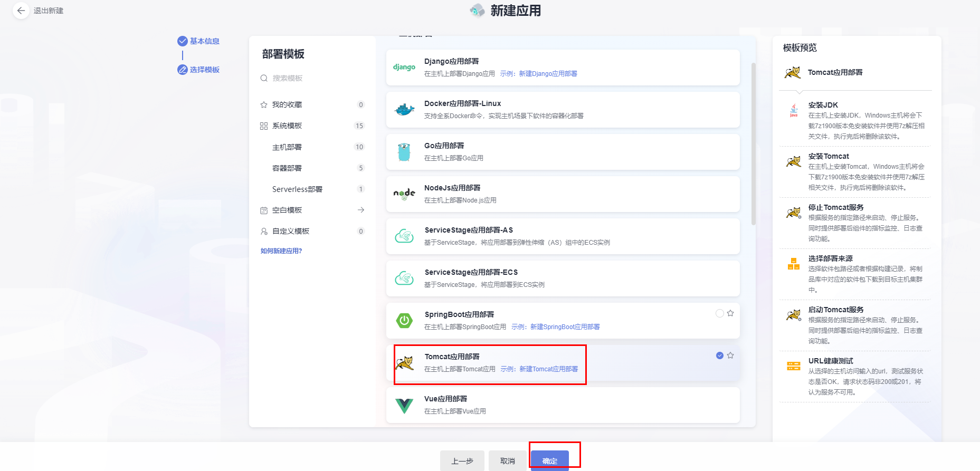Click the SpringBoot power icon
The width and height of the screenshot is (980, 471).
[x=404, y=321]
